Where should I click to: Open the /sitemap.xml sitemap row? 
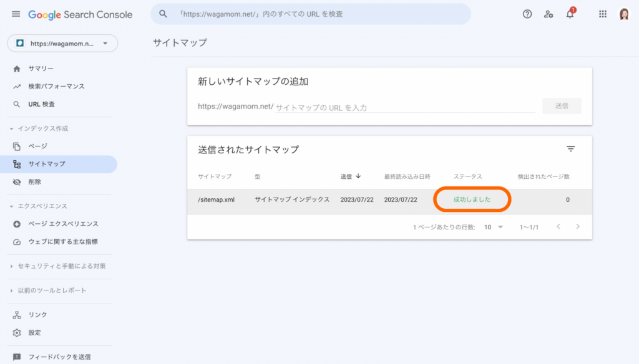216,199
